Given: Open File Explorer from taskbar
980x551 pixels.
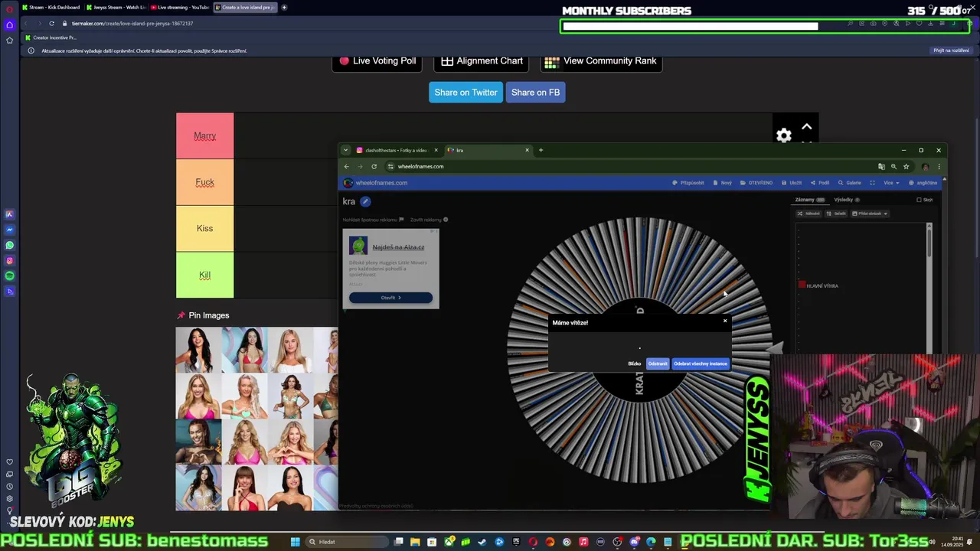Looking at the screenshot, I should 415,542.
